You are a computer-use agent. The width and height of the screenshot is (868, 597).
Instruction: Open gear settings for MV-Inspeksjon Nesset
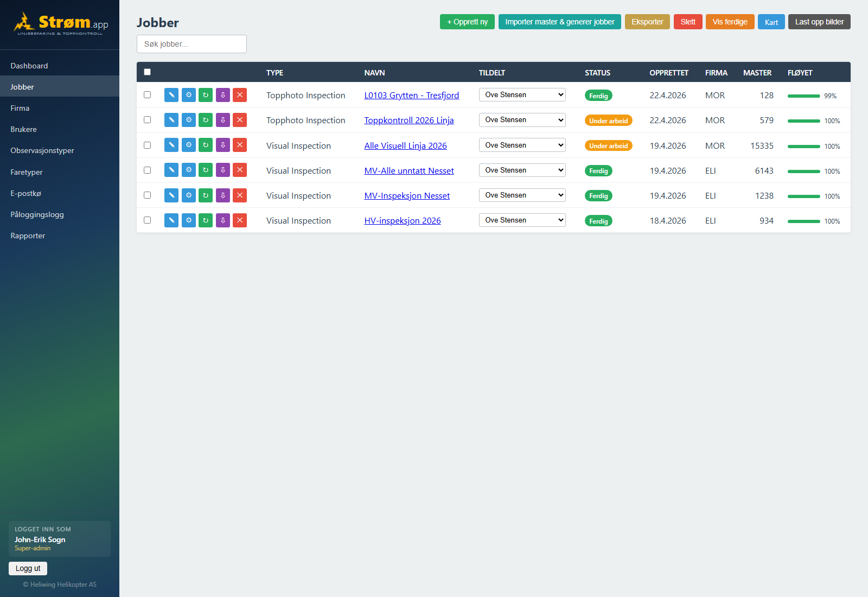pyautogui.click(x=189, y=195)
